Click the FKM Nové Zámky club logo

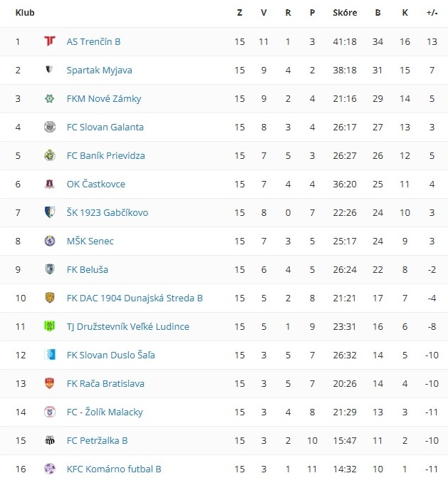(x=50, y=98)
